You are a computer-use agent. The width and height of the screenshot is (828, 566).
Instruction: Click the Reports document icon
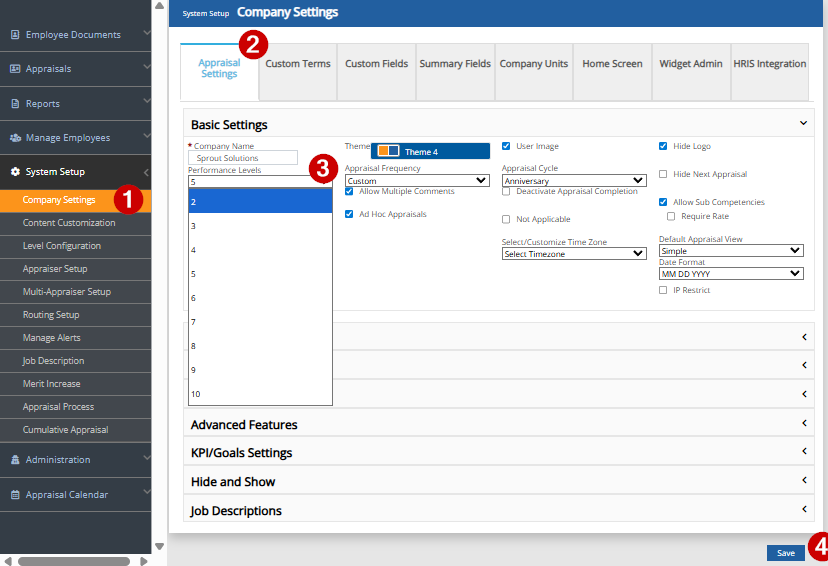[15, 104]
